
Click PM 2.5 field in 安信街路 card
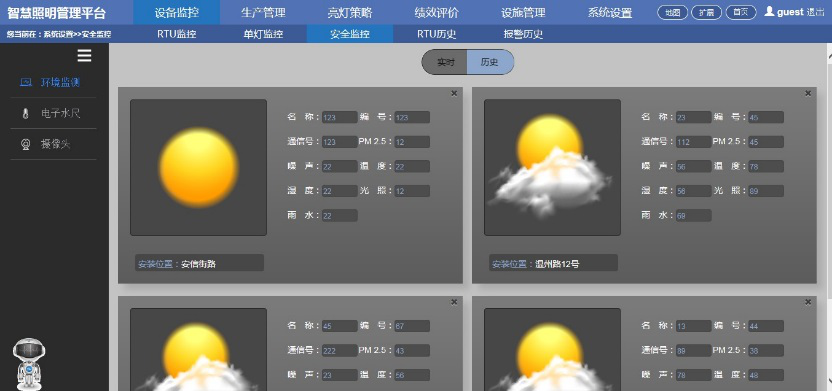click(412, 142)
